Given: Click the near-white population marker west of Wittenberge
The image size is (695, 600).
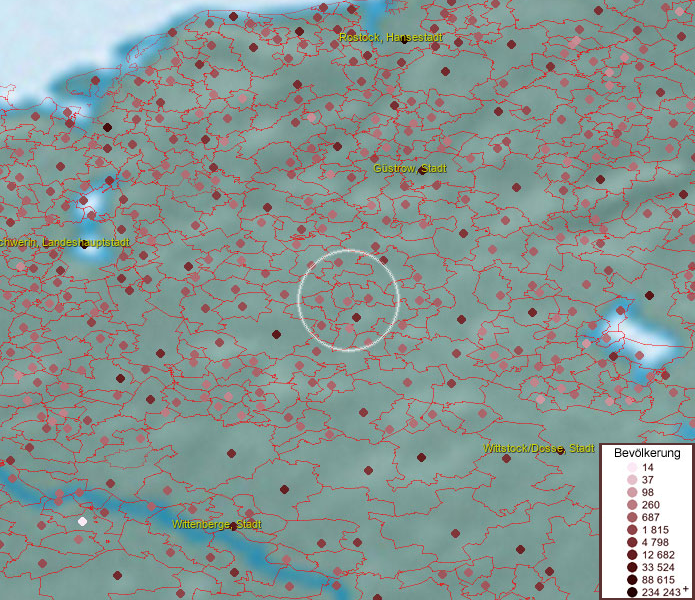Looking at the screenshot, I should coord(82,521).
